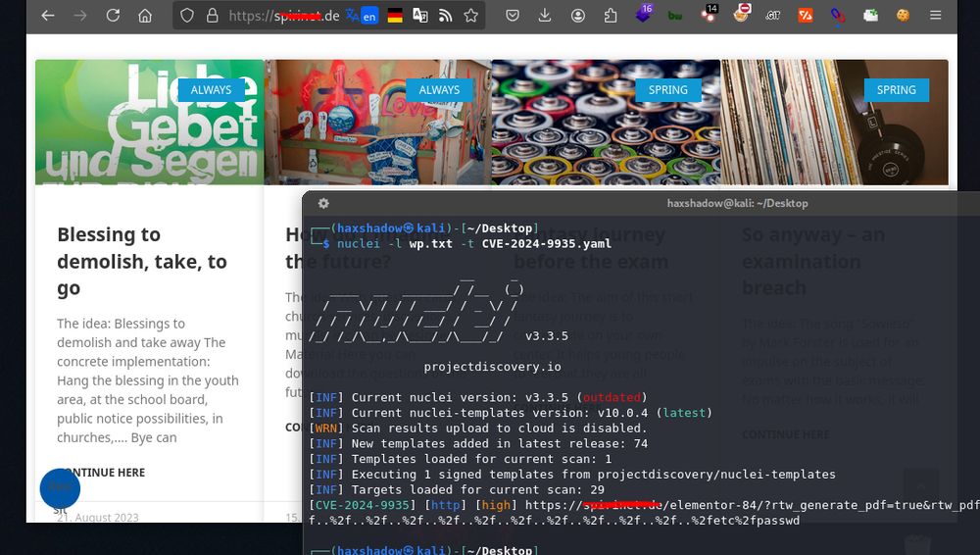Click SPRING tag on the batteries card
This screenshot has height=555, width=980.
(x=668, y=90)
